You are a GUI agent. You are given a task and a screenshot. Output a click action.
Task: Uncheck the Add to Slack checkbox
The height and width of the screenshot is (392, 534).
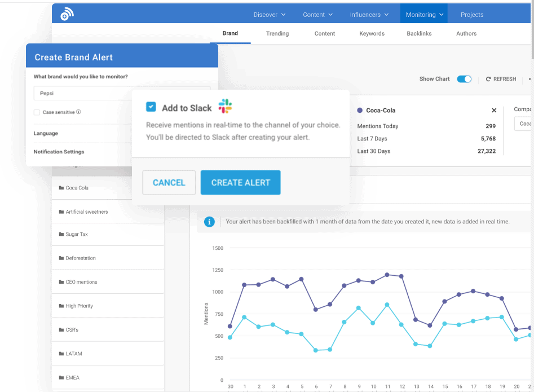pyautogui.click(x=151, y=106)
